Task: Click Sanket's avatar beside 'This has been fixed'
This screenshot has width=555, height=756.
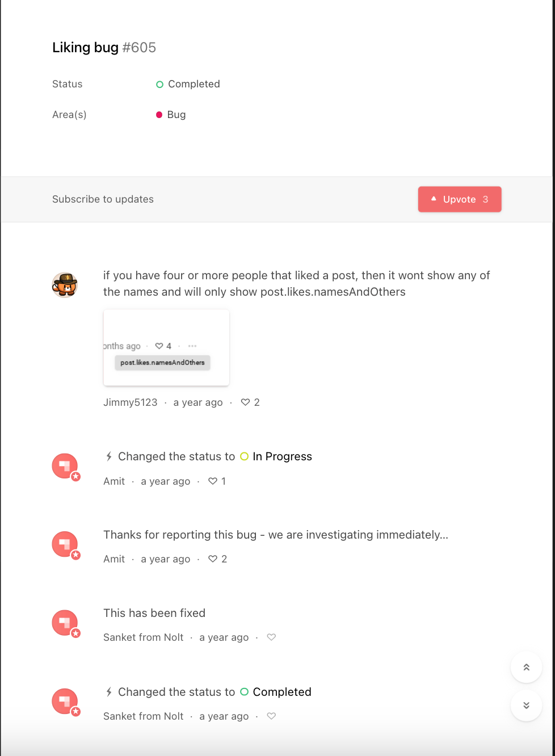Action: (x=66, y=624)
